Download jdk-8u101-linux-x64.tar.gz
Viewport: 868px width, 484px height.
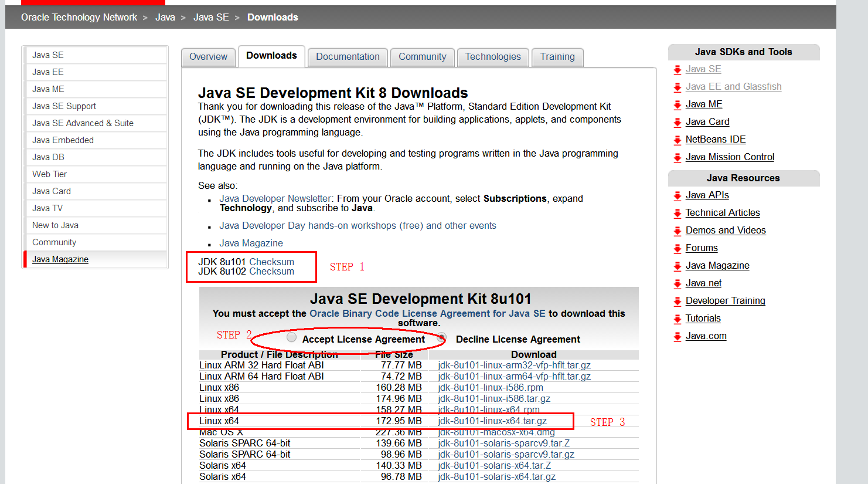492,421
